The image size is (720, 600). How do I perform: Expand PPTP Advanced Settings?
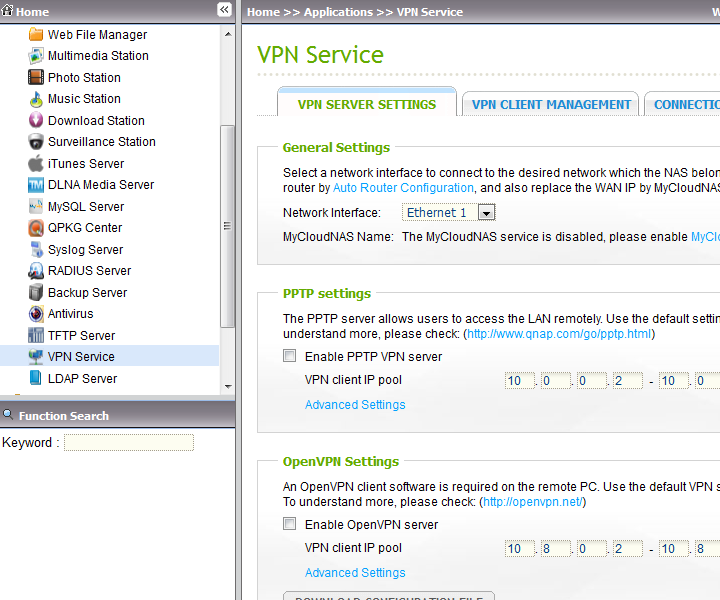(x=355, y=405)
